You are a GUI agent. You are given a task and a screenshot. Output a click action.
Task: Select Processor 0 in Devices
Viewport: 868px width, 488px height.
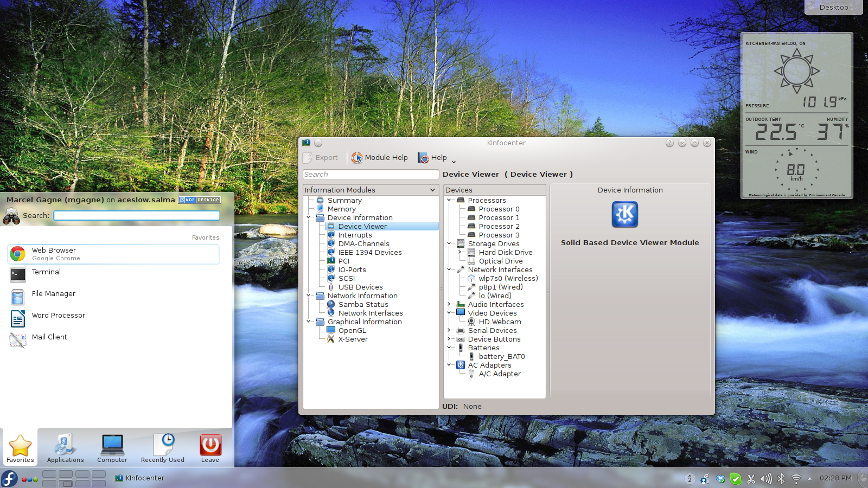tap(499, 209)
